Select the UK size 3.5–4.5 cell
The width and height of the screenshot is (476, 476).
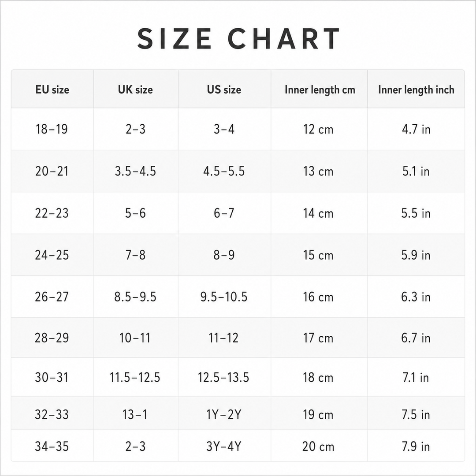click(135, 171)
